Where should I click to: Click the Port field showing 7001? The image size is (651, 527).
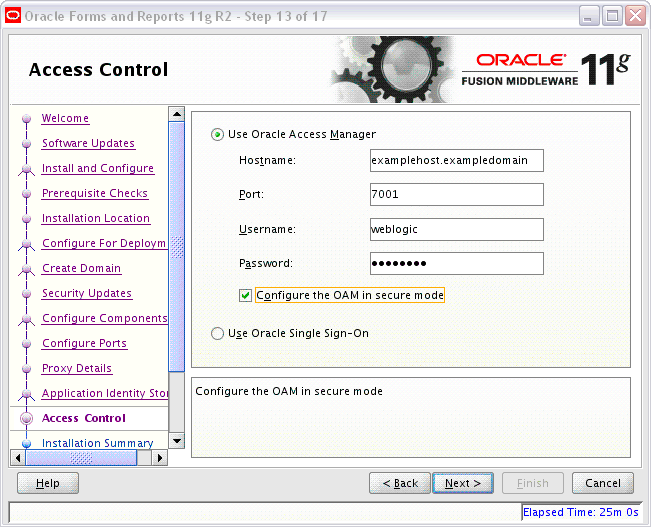coord(457,194)
